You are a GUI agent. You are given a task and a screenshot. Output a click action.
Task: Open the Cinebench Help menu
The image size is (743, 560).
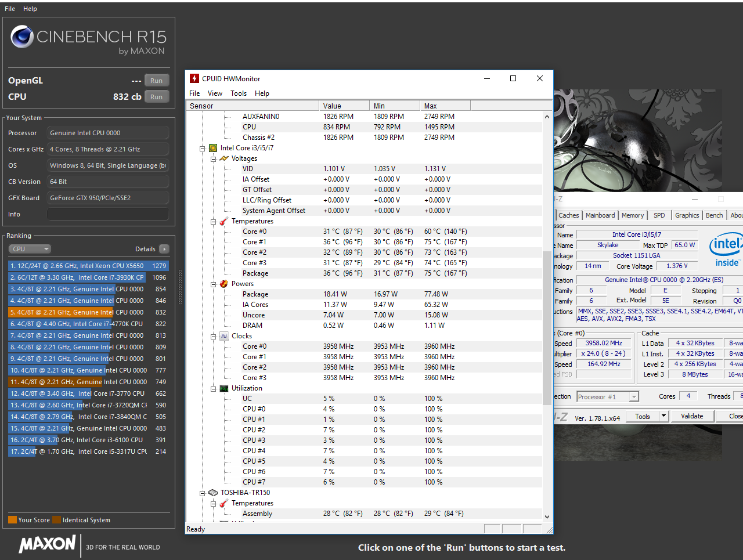point(30,9)
